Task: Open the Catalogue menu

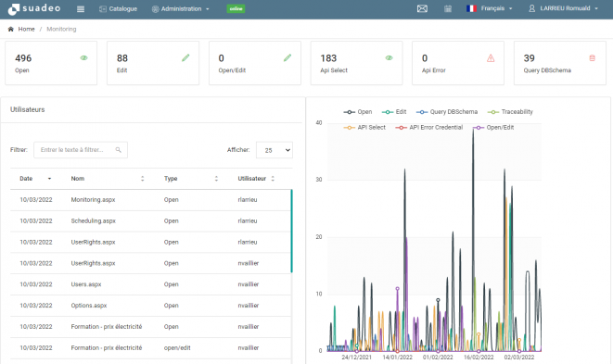Action: [x=118, y=8]
